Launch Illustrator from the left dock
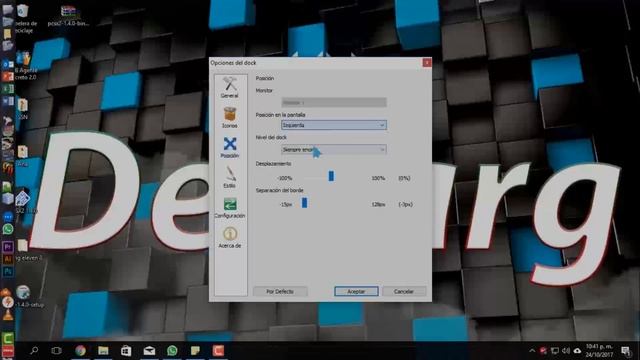Image resolution: width=640 pixels, height=360 pixels. (8, 259)
